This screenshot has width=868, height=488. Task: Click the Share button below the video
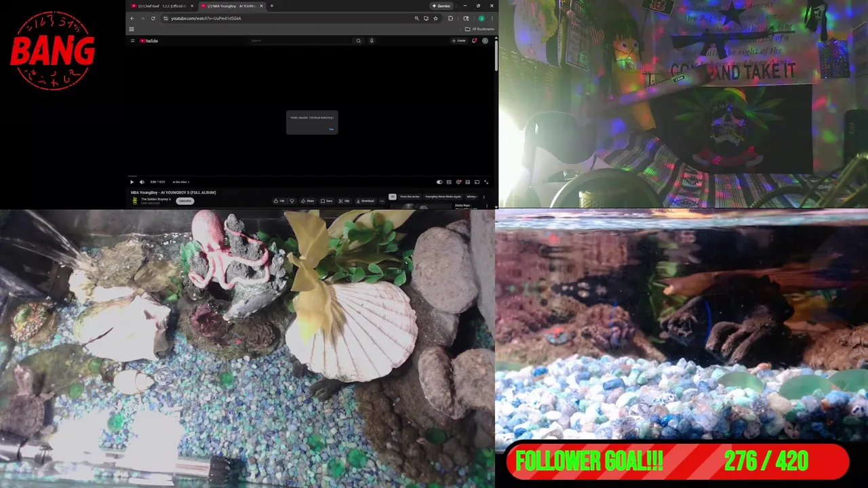pos(307,201)
